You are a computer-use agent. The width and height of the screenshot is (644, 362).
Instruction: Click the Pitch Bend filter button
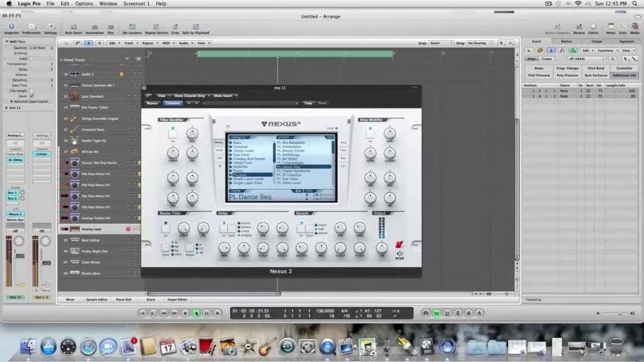[x=596, y=68]
